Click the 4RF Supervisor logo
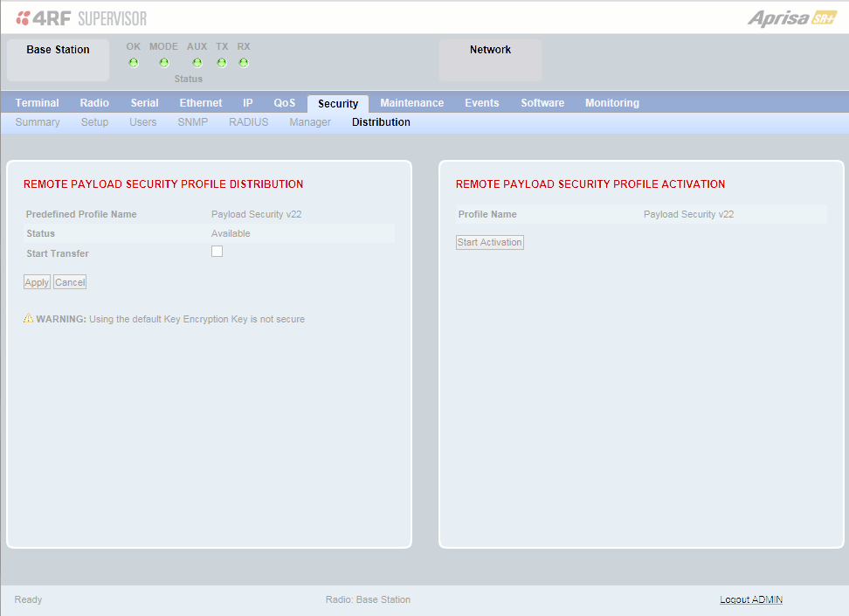Viewport: 849px width, 616px height. (x=81, y=18)
